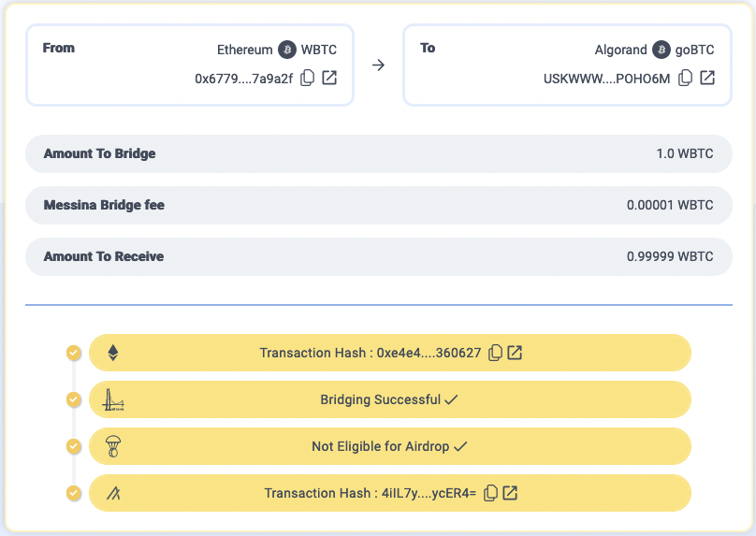
Task: Click the Algorand logo in last row
Action: (113, 493)
